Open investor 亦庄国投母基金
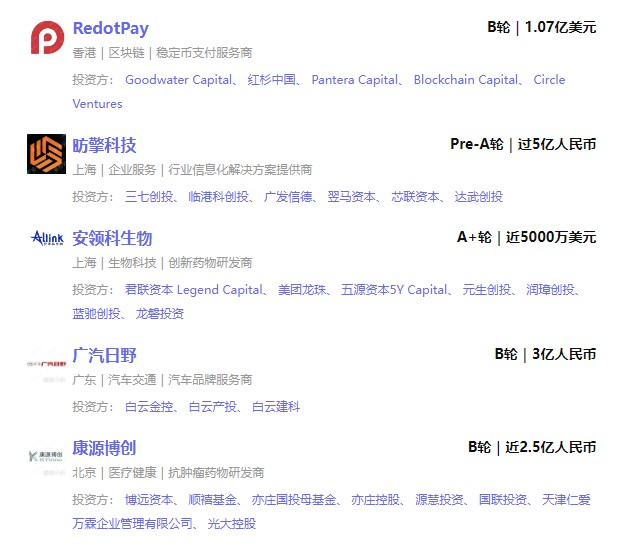The width and height of the screenshot is (642, 557). pyautogui.click(x=294, y=500)
